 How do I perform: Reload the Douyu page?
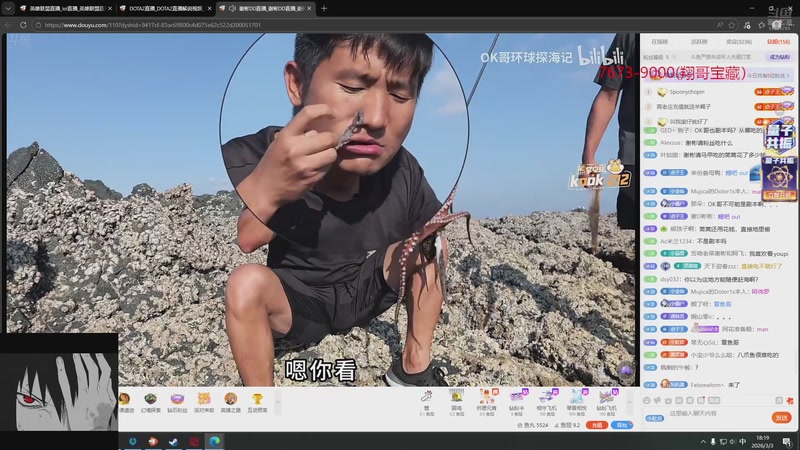click(x=23, y=24)
